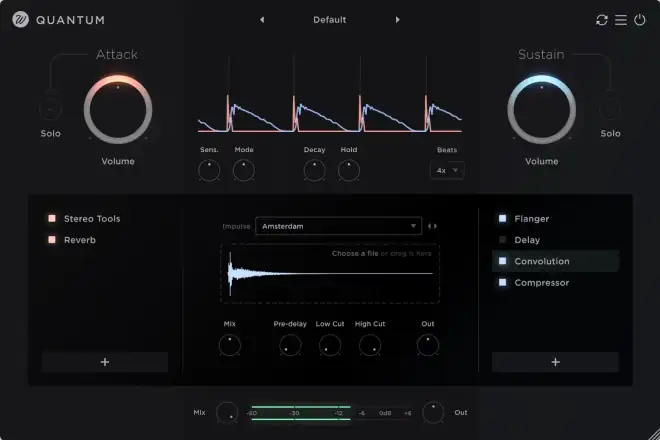Viewport: 660px width, 440px height.
Task: Open the Default preset name
Action: (330, 20)
